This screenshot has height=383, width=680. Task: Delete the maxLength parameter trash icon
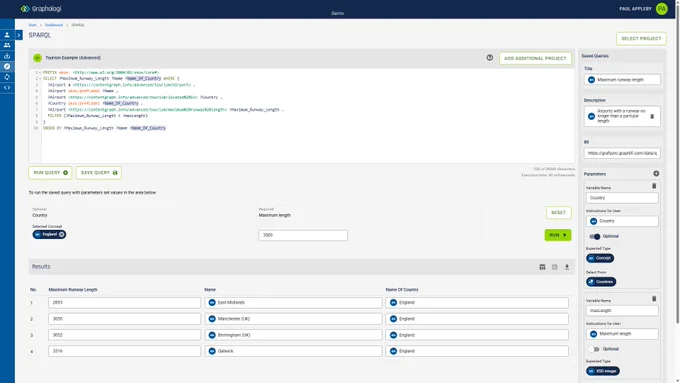(654, 298)
